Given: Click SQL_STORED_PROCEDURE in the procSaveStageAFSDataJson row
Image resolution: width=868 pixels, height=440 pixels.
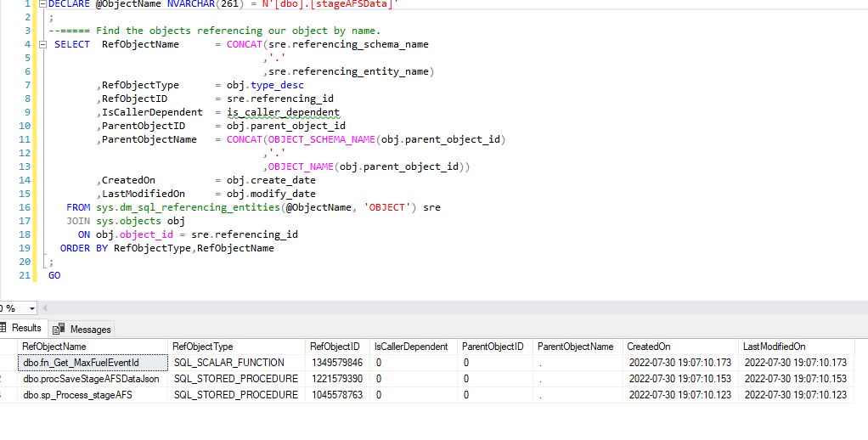Looking at the screenshot, I should click(237, 379).
